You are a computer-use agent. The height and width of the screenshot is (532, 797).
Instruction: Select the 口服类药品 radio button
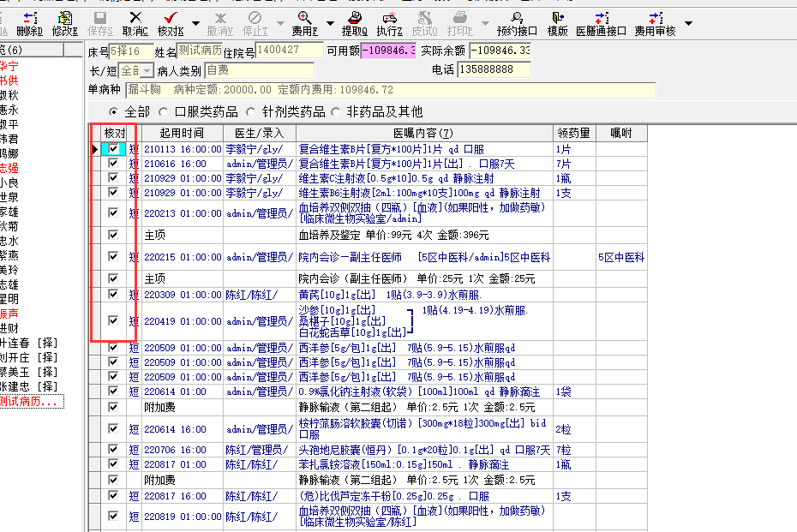163,111
